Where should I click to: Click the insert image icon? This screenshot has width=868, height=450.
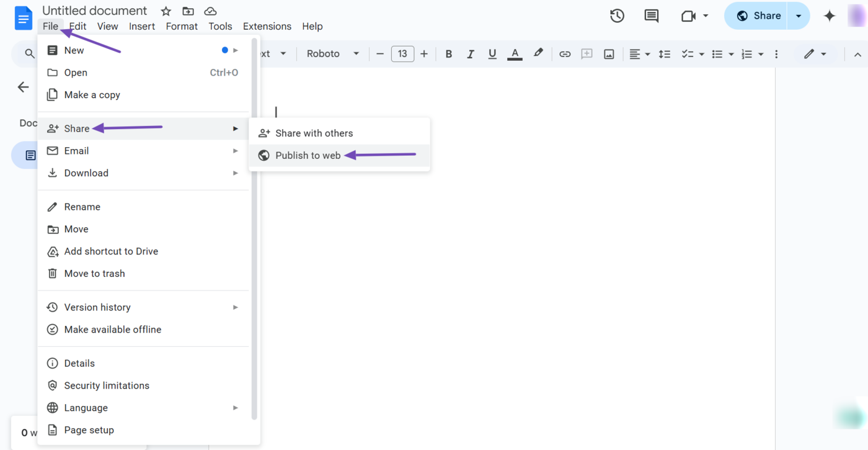click(609, 54)
